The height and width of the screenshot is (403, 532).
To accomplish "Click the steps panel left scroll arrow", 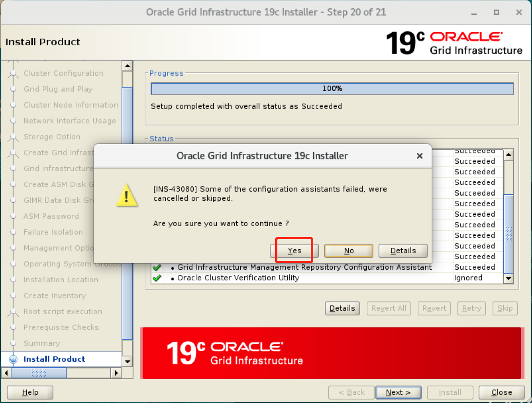I will (6, 373).
